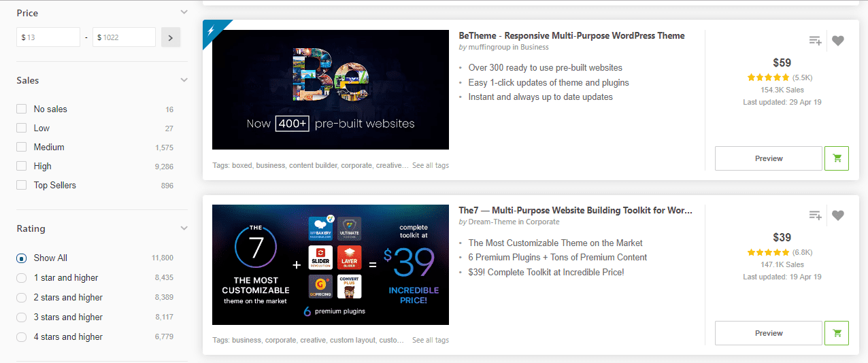Visit muffingroup author page
The image size is (868, 363).
(489, 48)
